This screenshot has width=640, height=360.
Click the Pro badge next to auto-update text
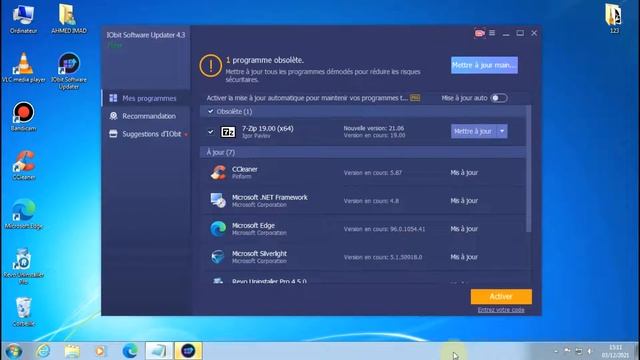tap(415, 98)
